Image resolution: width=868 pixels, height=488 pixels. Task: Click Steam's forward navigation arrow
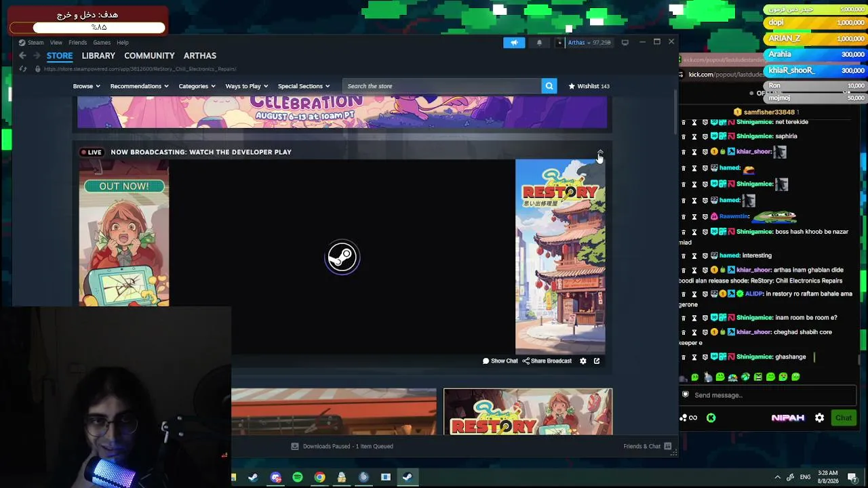[37, 56]
